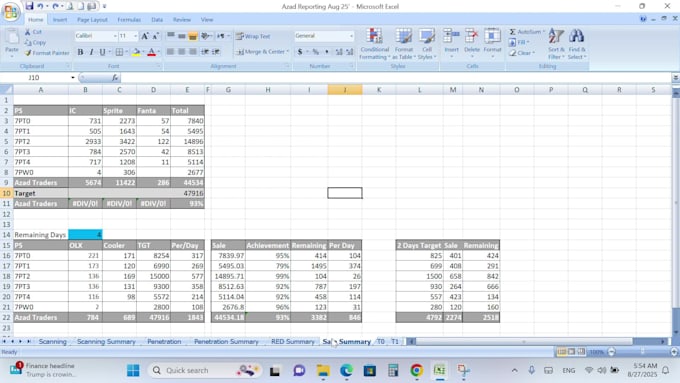Viewport: 680px width, 383px height.
Task: Click the column E header
Action: click(187, 90)
